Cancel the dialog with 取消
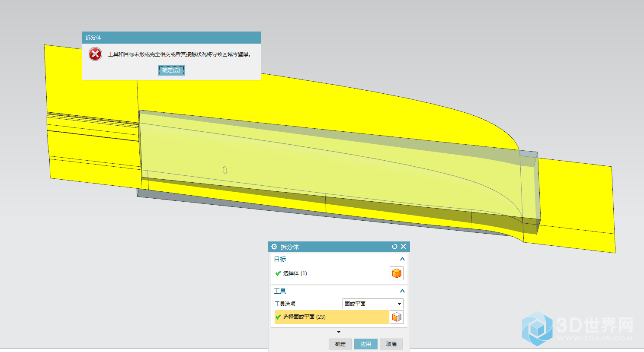This screenshot has width=644, height=352. (x=391, y=344)
